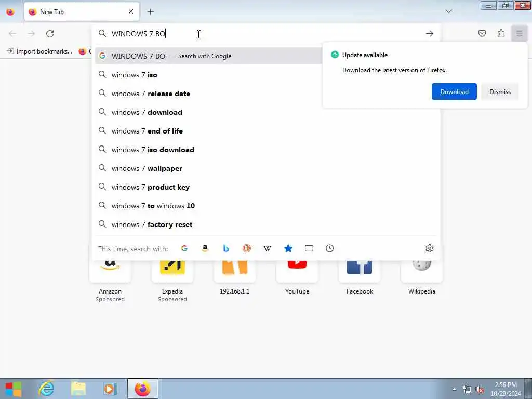Open Windows Start menu
The image size is (532, 399).
click(14, 389)
